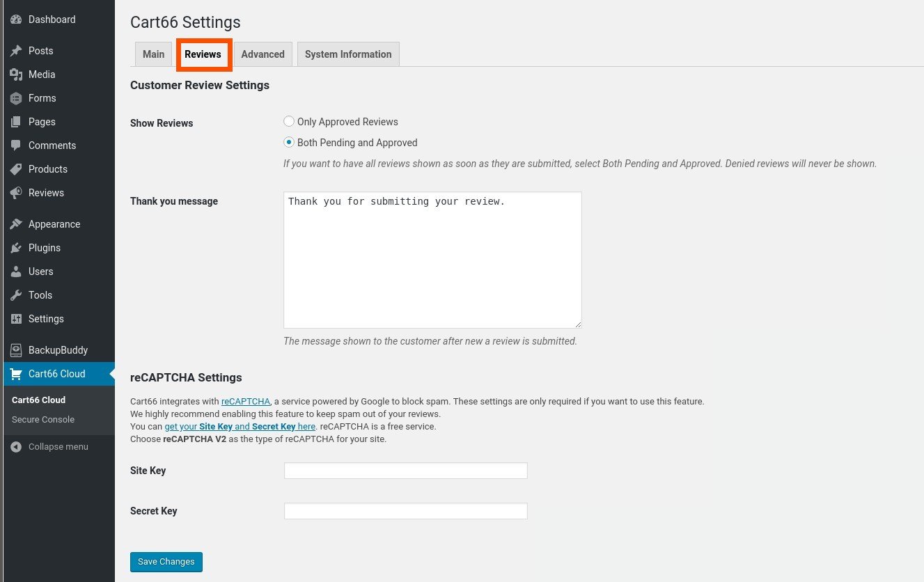Click the Plugins plug icon

[16, 248]
